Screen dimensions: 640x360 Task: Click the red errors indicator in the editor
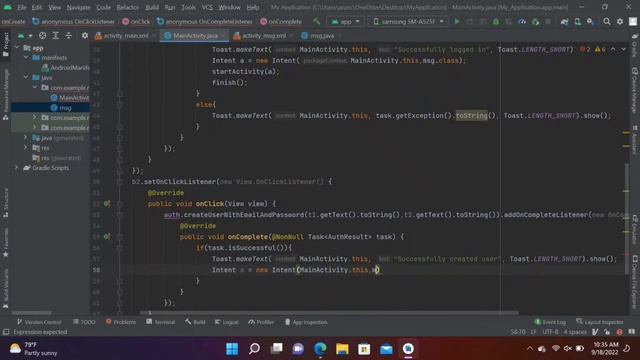[585, 49]
